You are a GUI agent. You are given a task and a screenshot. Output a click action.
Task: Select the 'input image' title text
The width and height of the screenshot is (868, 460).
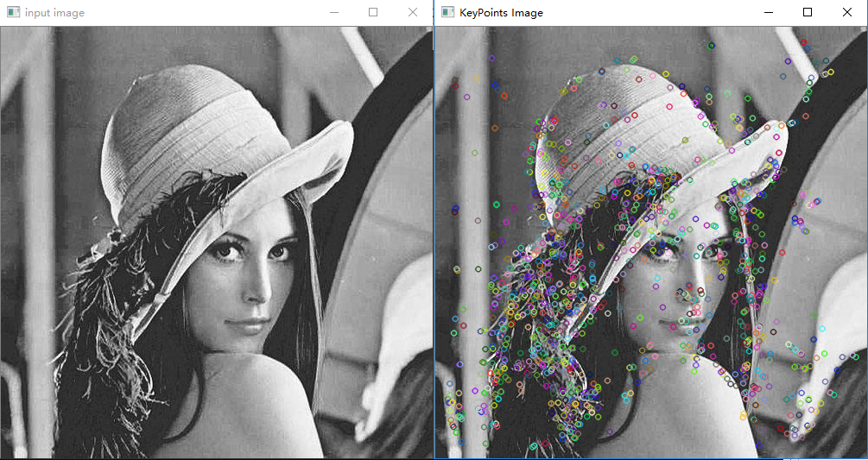tap(54, 13)
